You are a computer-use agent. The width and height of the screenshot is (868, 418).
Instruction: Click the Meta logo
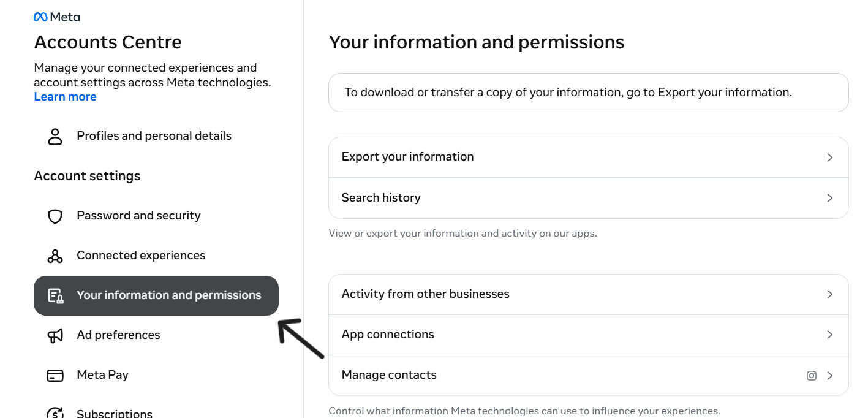pyautogui.click(x=57, y=17)
